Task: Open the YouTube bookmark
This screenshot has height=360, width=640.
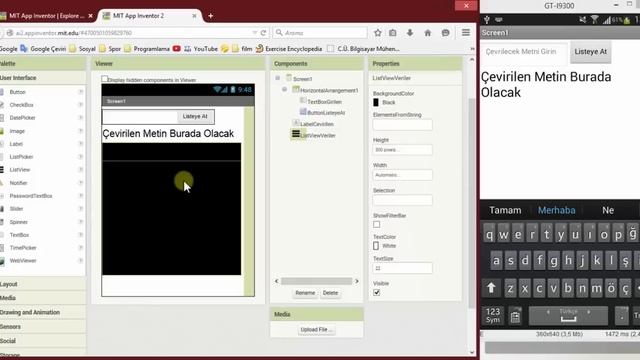Action: point(201,49)
